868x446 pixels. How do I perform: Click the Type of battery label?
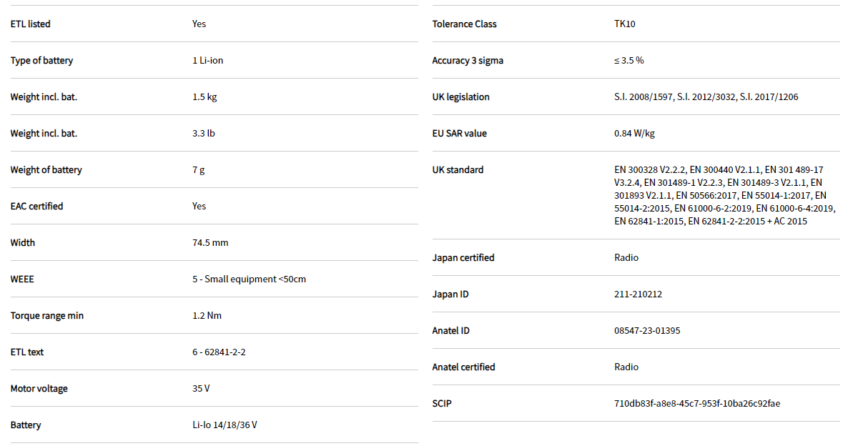(41, 60)
